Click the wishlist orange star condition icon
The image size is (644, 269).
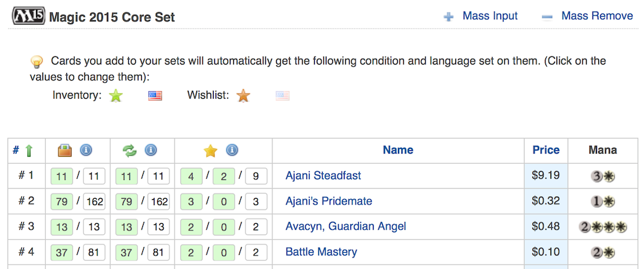tap(243, 96)
